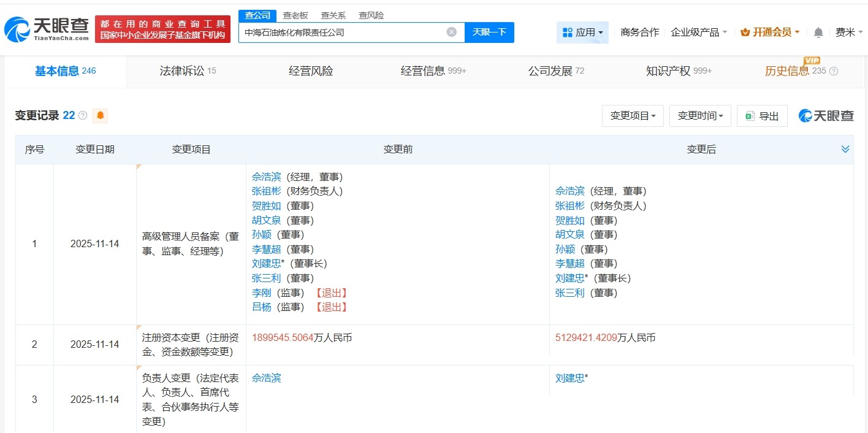The width and height of the screenshot is (868, 433).
Task: Click help icon beside change record count
Action: pos(83,115)
